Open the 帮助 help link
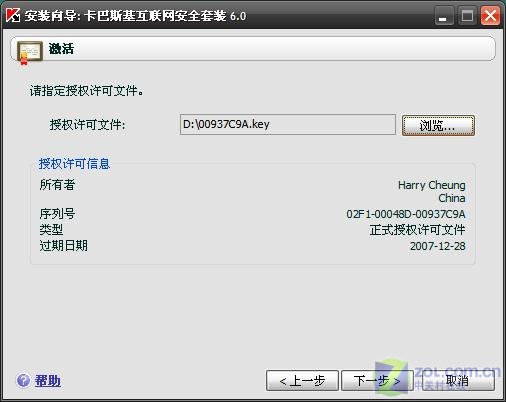506x402 pixels. tap(48, 380)
